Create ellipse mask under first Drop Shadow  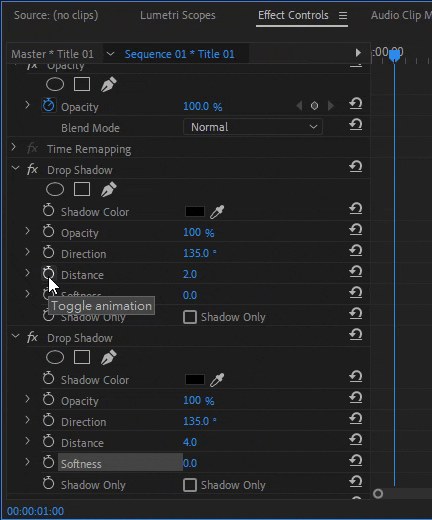pos(55,189)
